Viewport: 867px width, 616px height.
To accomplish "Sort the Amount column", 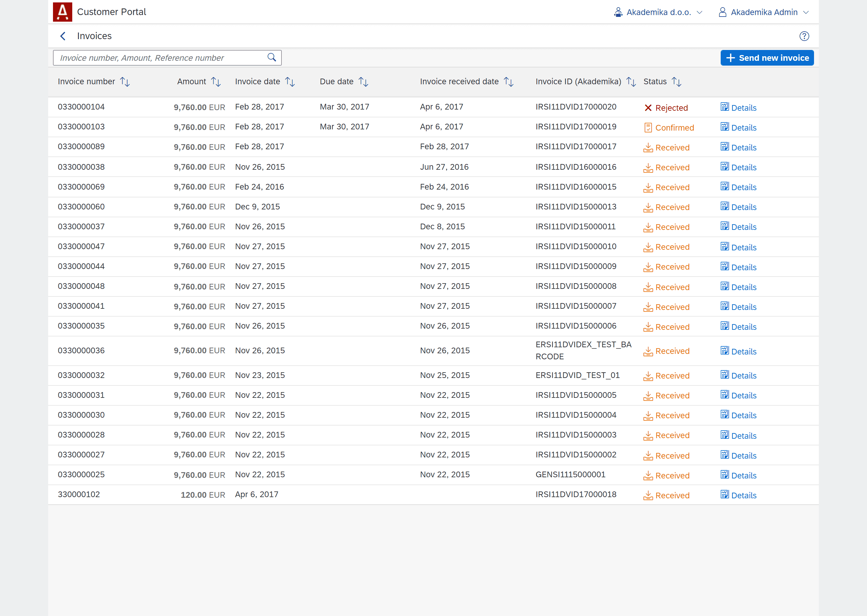I will coord(216,82).
